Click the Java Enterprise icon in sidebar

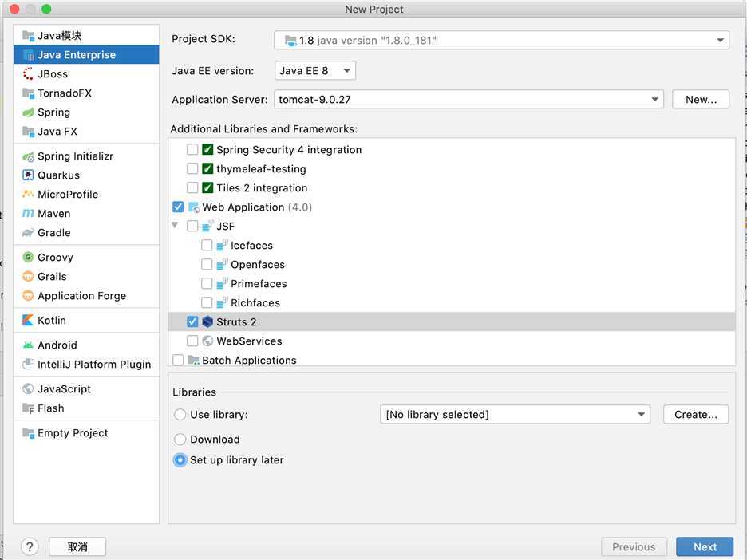[x=28, y=55]
